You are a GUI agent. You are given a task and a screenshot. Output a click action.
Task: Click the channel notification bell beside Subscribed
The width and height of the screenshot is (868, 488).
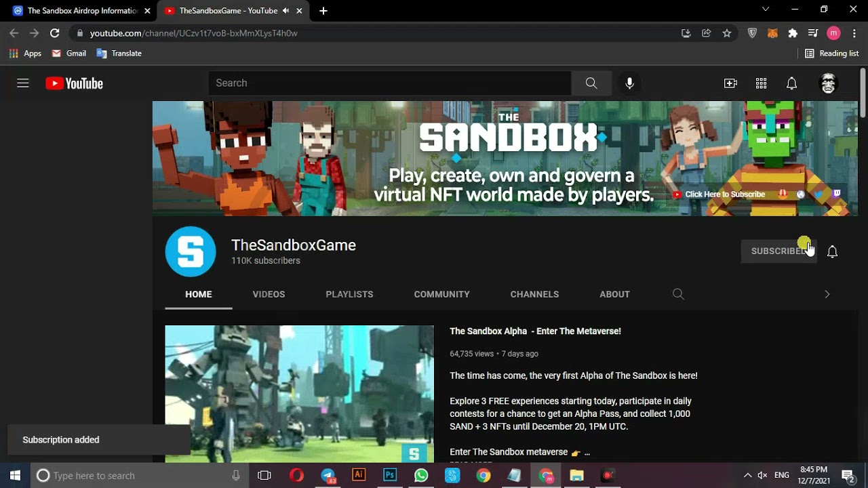coord(832,251)
